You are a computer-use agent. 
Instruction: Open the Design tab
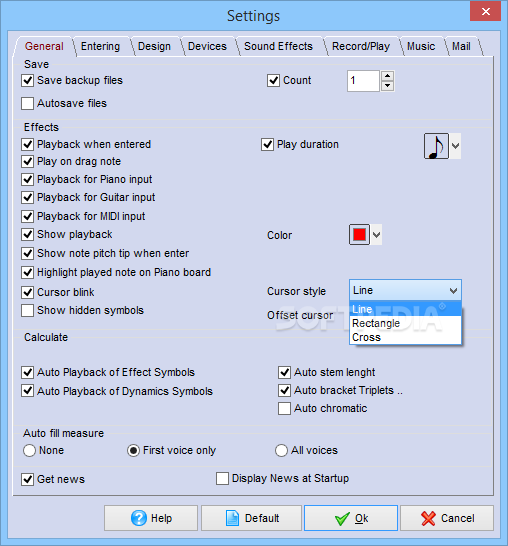point(154,46)
